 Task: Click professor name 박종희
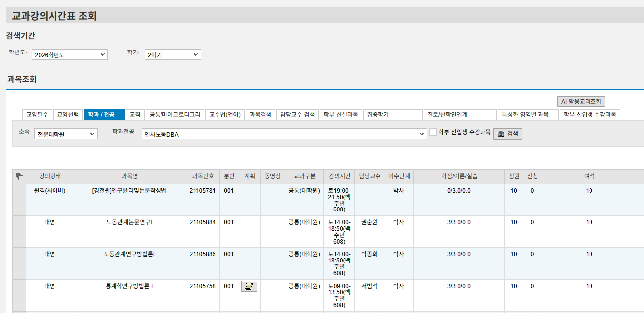(x=370, y=254)
